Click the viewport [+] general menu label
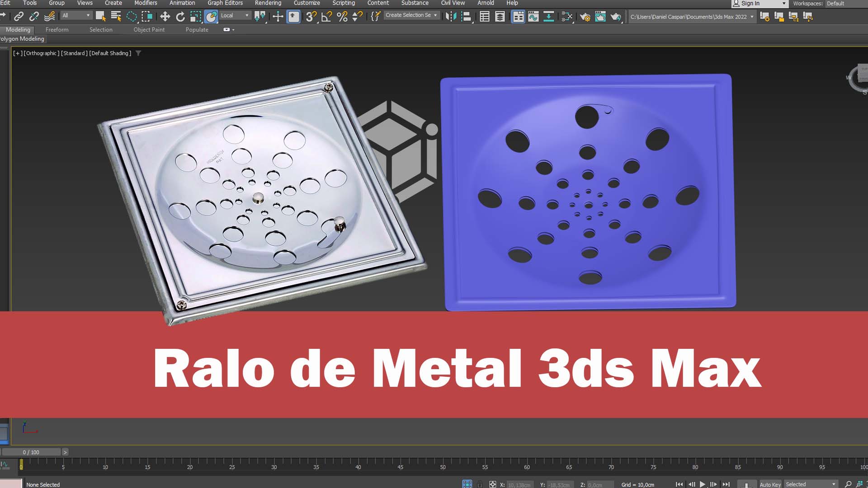Viewport: 868px width, 488px height. tap(18, 53)
